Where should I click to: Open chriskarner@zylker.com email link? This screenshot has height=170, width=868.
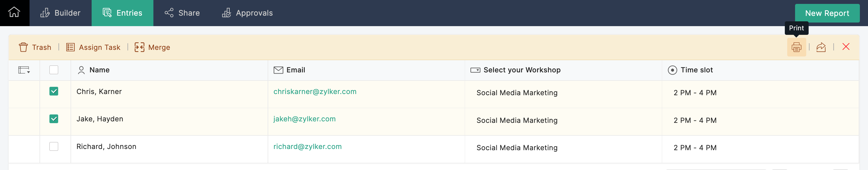coord(315,92)
